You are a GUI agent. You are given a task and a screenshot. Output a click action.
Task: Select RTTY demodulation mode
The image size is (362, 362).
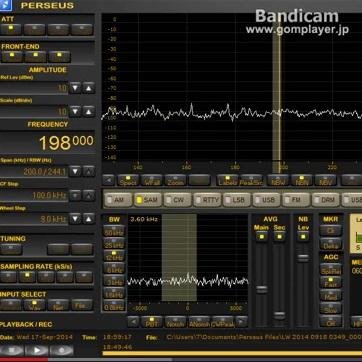[x=207, y=200]
